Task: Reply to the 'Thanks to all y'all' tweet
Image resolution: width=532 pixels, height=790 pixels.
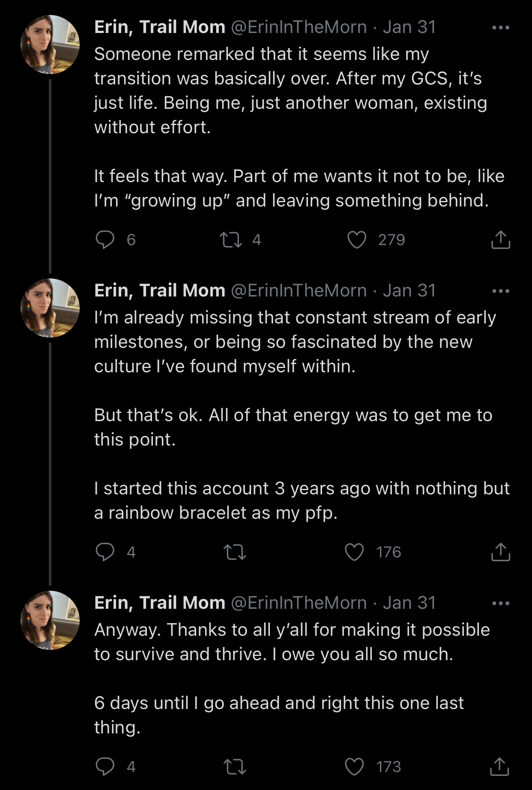Action: pos(105,766)
